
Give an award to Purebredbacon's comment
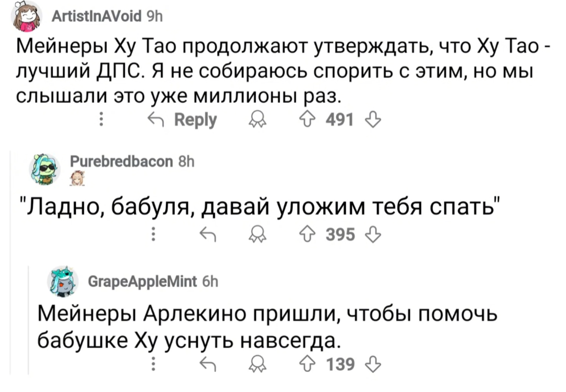pos(254,236)
